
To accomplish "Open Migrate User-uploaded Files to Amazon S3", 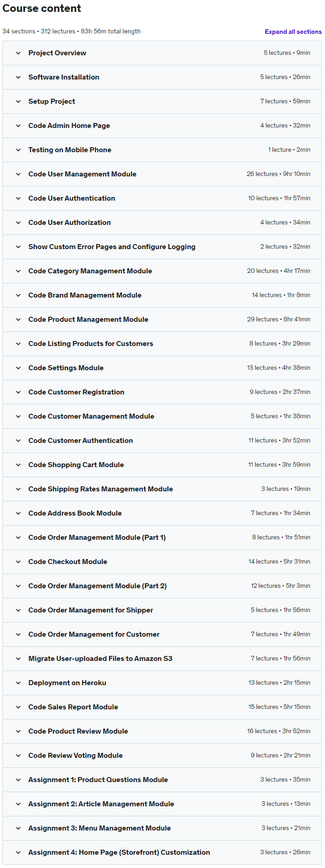I will coord(100,659).
